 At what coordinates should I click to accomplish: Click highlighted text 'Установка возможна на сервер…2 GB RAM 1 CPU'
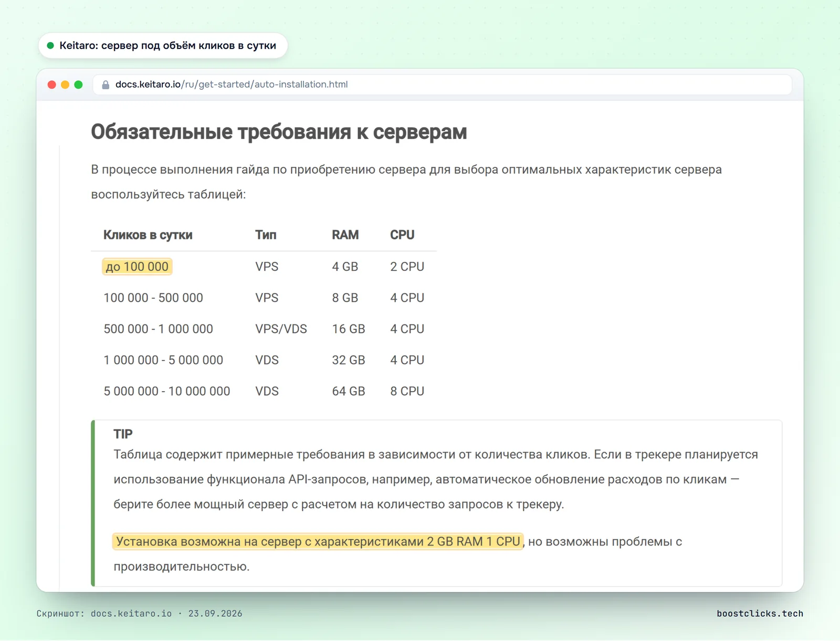[x=318, y=542]
